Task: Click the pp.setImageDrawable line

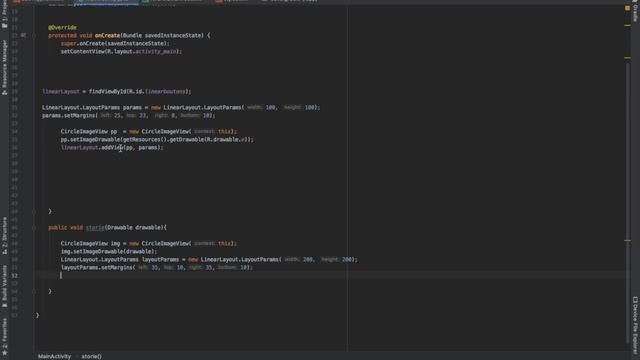Action: tap(157, 140)
